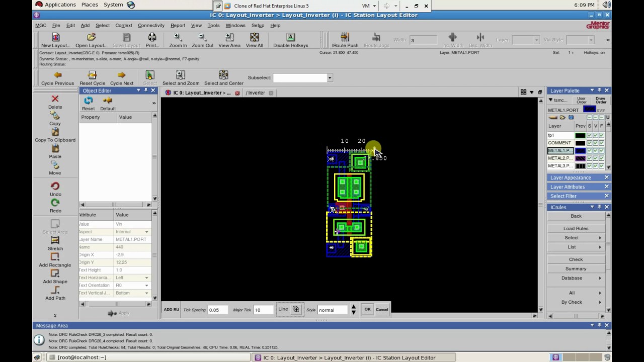Toggle the F checkbox for METAL1.PORT row
This screenshot has height=362, width=644.
point(602,150)
